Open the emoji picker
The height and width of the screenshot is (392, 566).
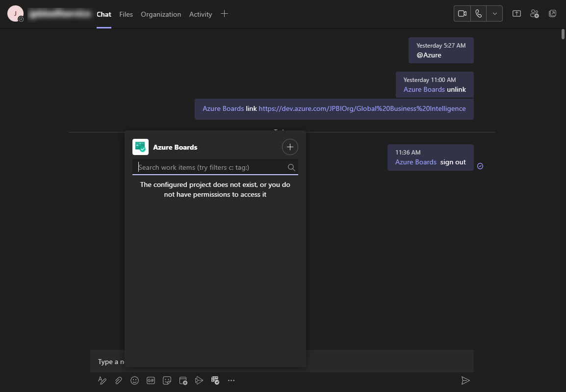[x=135, y=380]
